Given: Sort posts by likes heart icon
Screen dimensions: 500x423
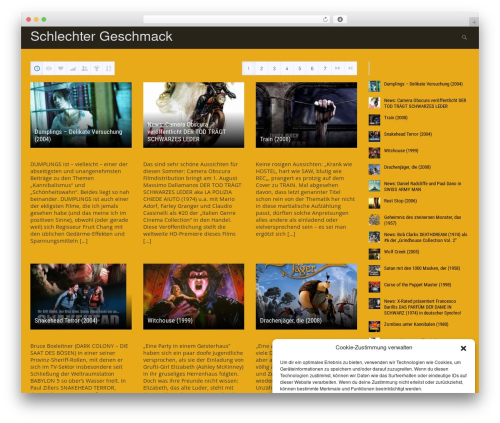Looking at the screenshot, I should click(x=61, y=68).
